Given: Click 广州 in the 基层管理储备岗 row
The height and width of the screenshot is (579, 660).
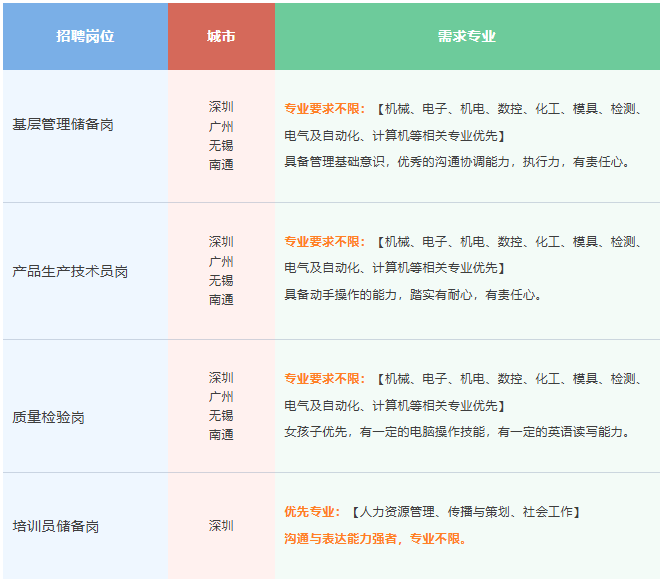Looking at the screenshot, I should pos(221,126).
